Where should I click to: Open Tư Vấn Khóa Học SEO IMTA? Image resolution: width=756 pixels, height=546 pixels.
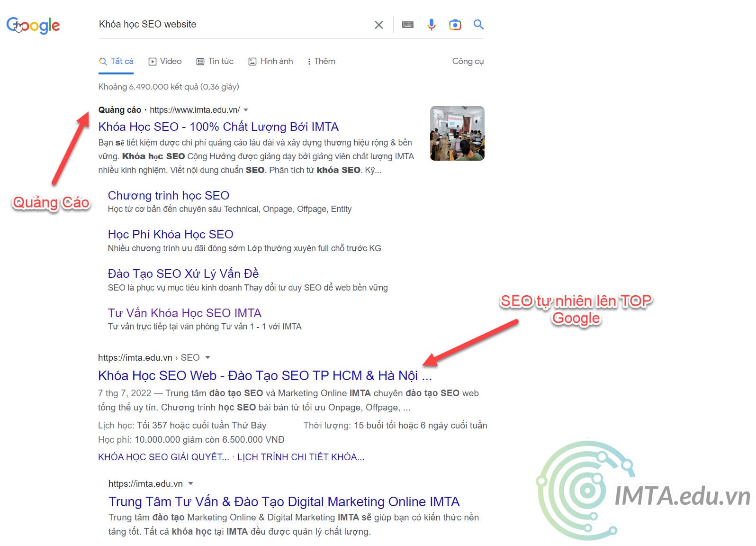185,313
